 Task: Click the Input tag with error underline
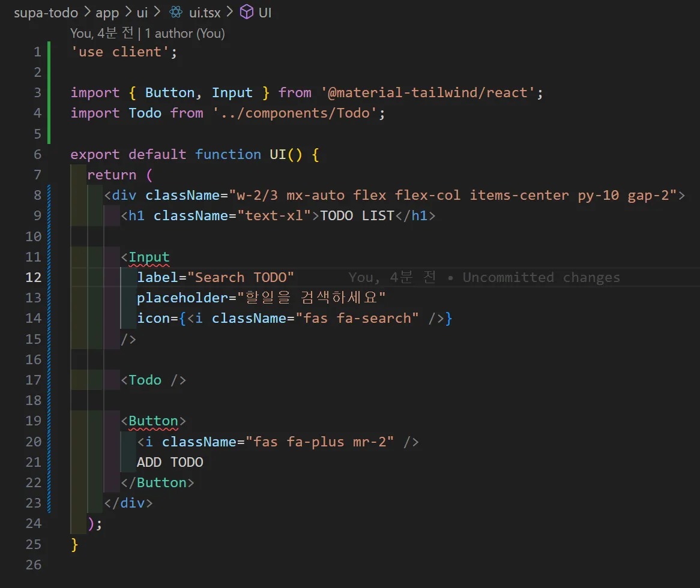click(149, 257)
